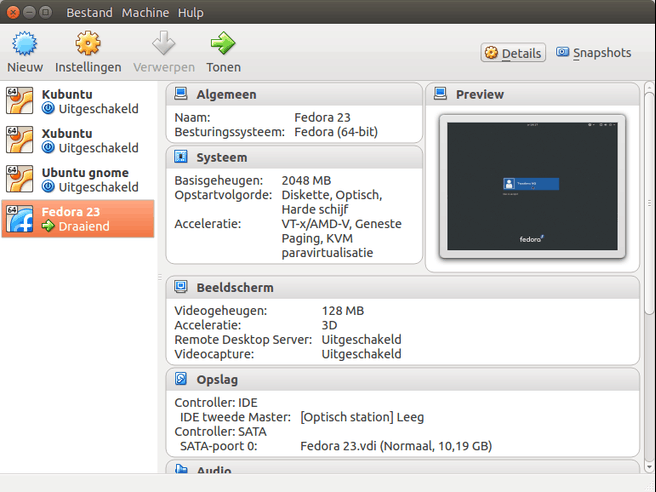Click the Ubuntu gnome power-off status icon
This screenshot has height=492, width=656.
click(48, 187)
